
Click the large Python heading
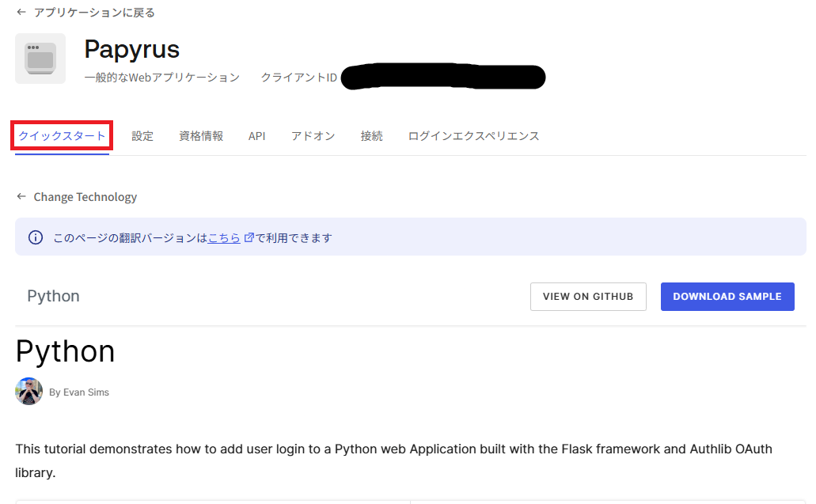[x=65, y=351]
